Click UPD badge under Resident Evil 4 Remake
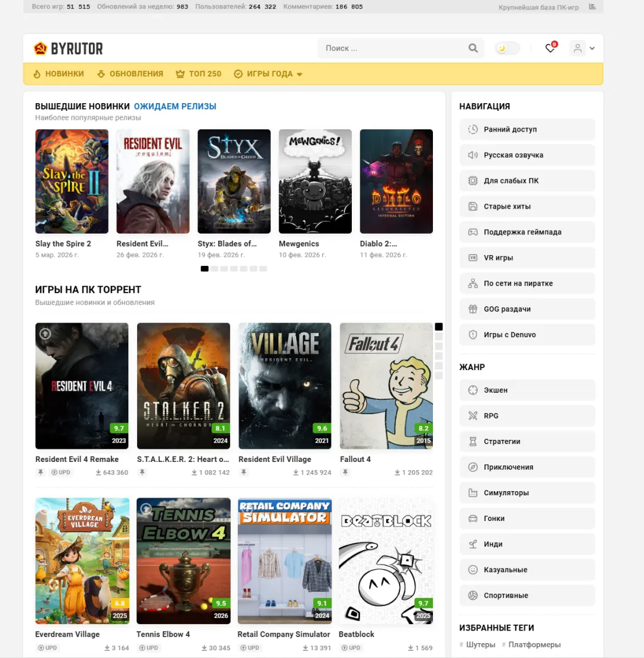 pos(61,473)
